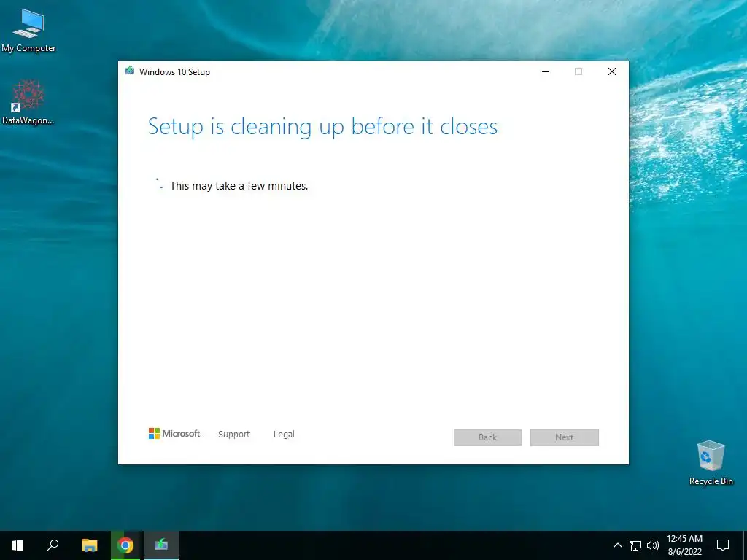Open File Explorer from the taskbar

pyautogui.click(x=89, y=545)
